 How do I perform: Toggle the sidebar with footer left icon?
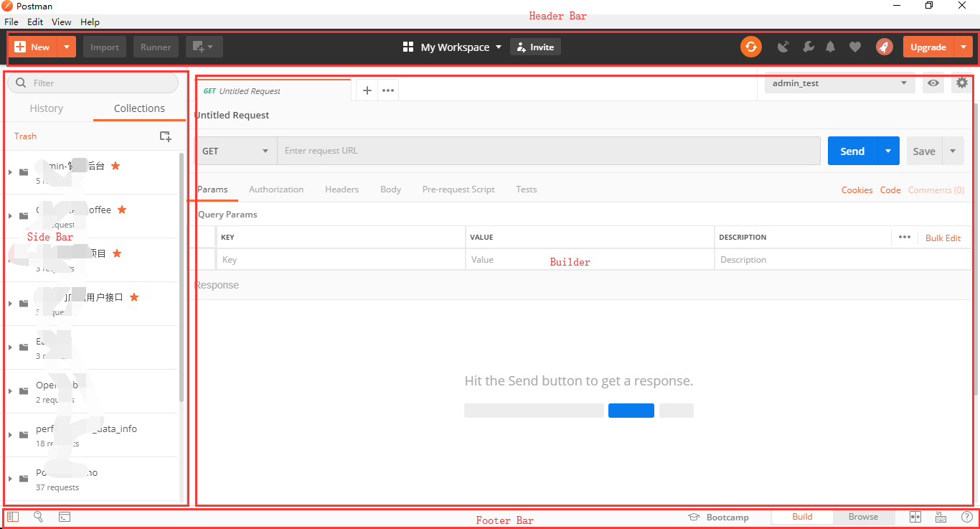[13, 517]
